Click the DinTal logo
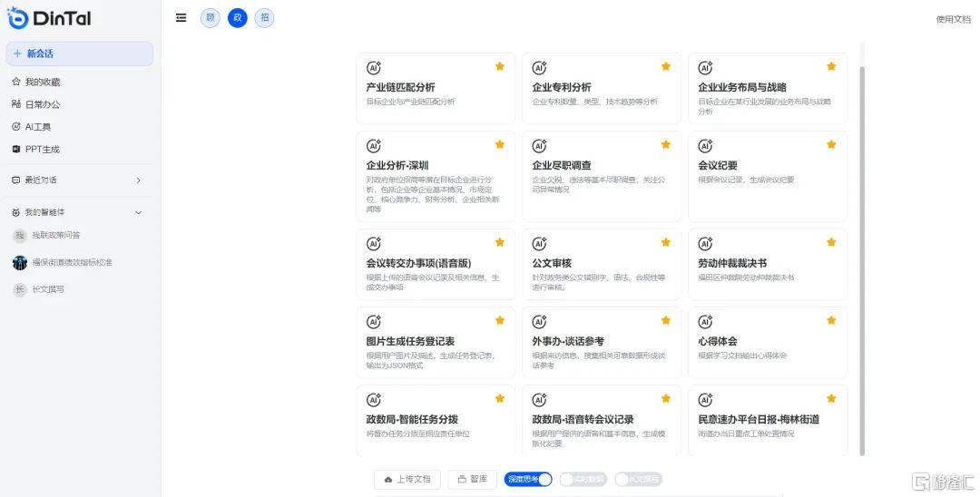980x497 pixels. click(x=49, y=18)
